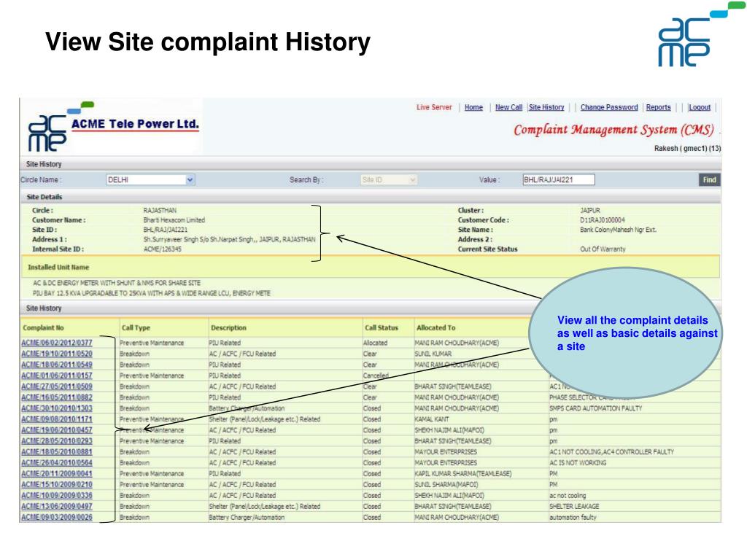Screen dimensions: 747x560
Task: Click the Find button
Action: coord(709,180)
